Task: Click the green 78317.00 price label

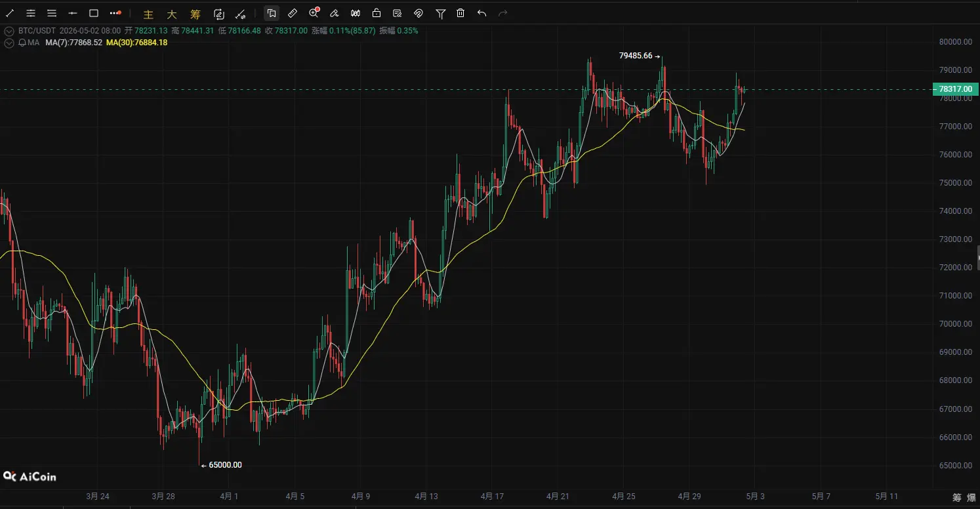Action: click(955, 89)
